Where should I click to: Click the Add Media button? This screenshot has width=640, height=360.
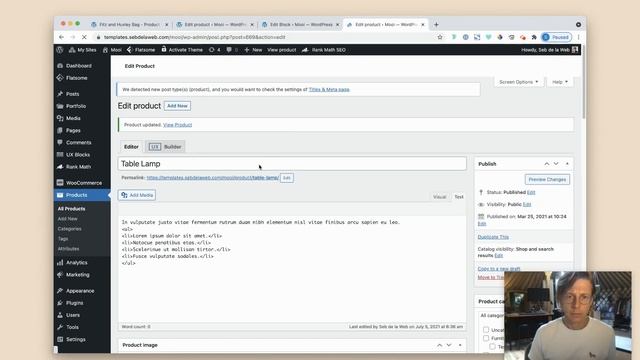[137, 195]
